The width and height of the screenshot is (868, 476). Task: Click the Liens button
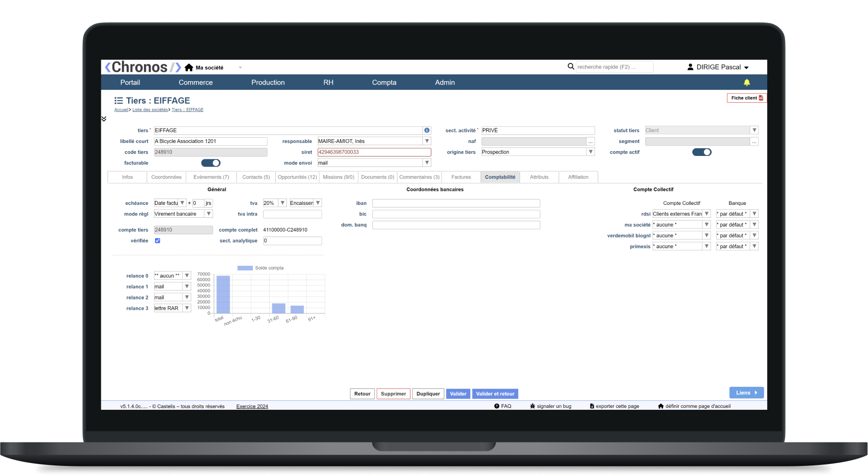[x=747, y=393]
